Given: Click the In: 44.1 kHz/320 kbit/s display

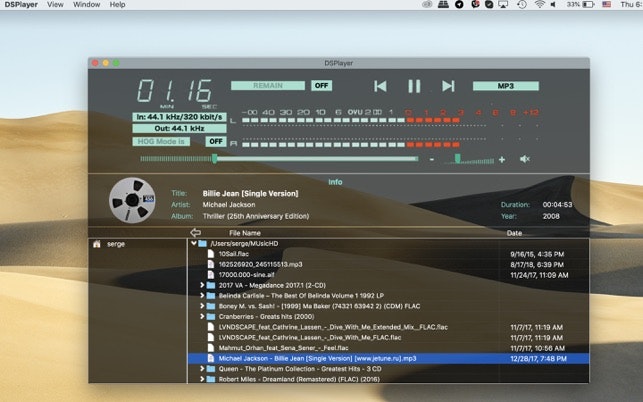Looking at the screenshot, I should pos(179,117).
